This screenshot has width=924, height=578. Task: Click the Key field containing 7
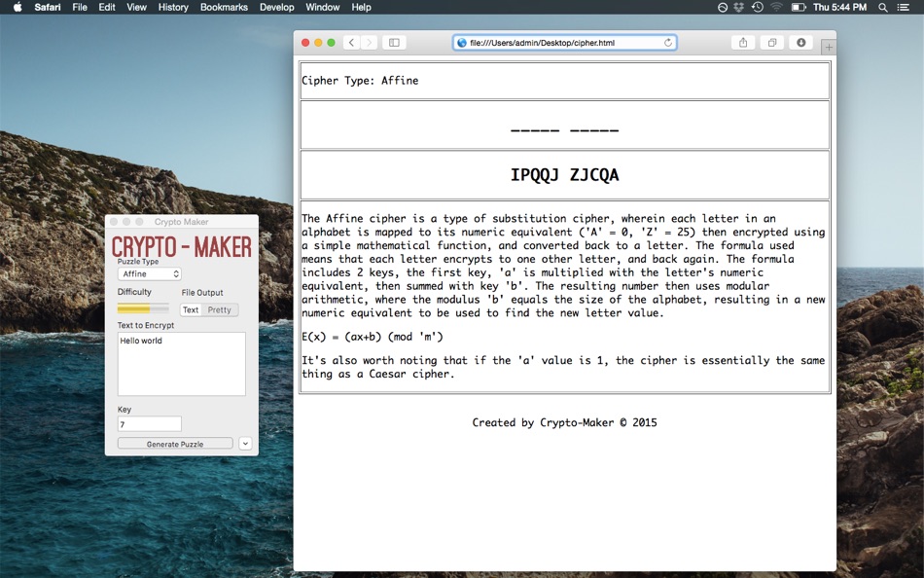click(x=150, y=424)
